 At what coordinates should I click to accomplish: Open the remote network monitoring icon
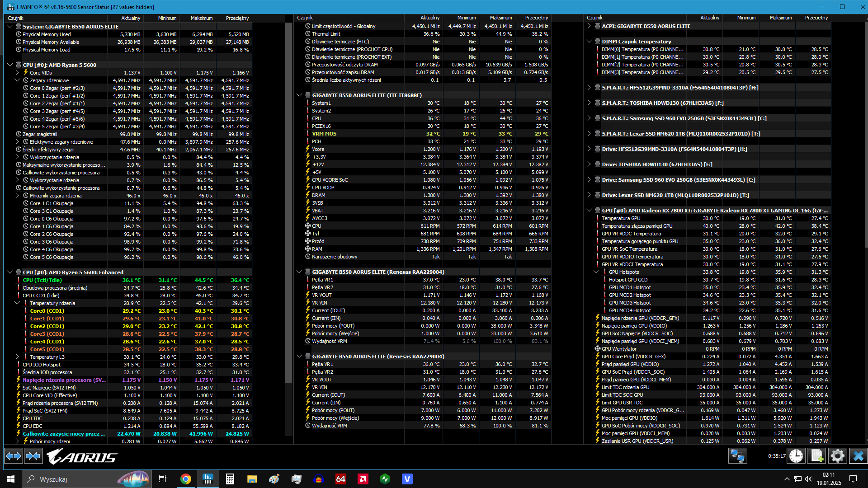tap(737, 456)
